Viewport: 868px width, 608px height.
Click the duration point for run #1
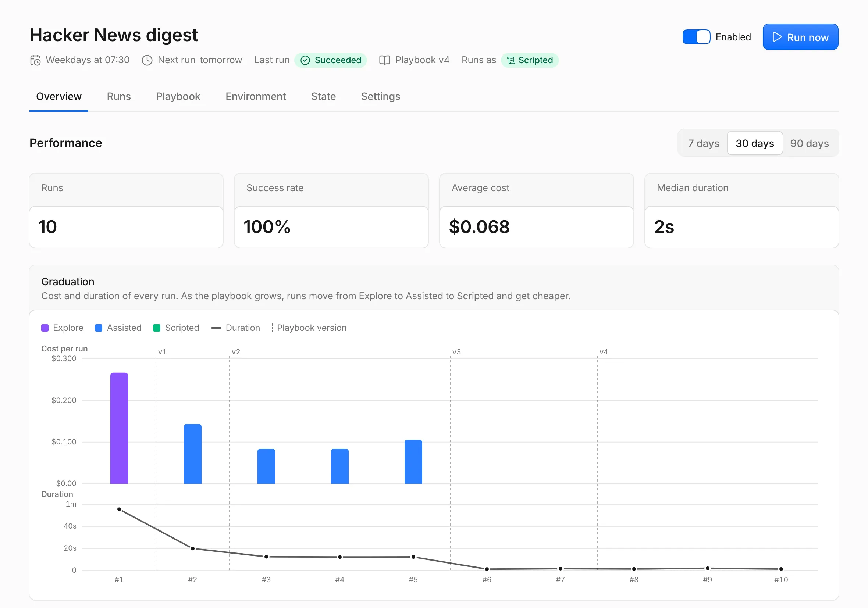click(x=119, y=509)
